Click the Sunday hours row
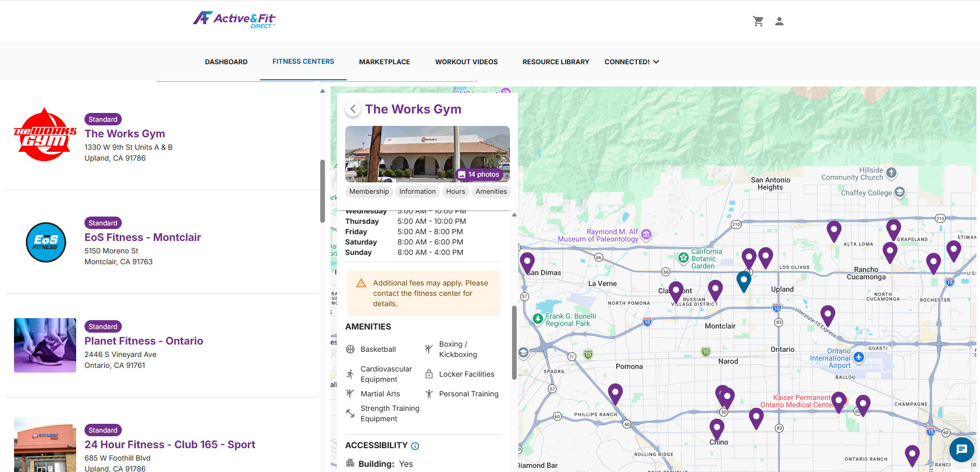Screen dimensions: 980x472 pyautogui.click(x=404, y=252)
